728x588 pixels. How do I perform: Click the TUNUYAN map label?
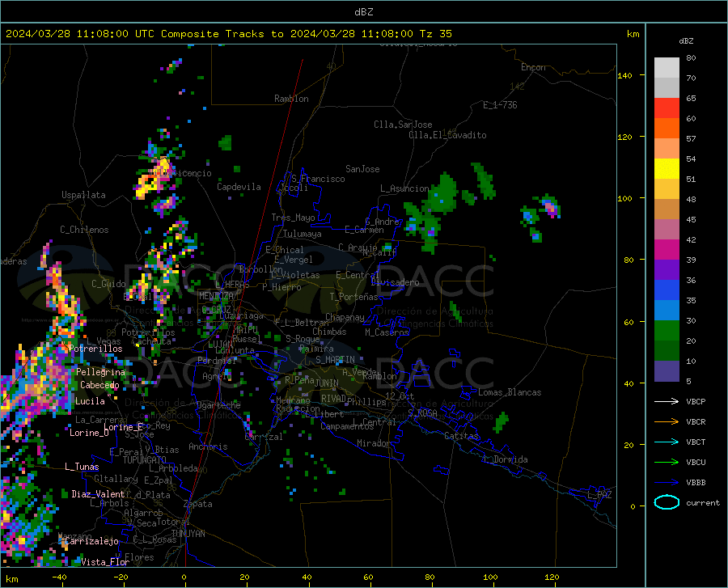tap(188, 534)
